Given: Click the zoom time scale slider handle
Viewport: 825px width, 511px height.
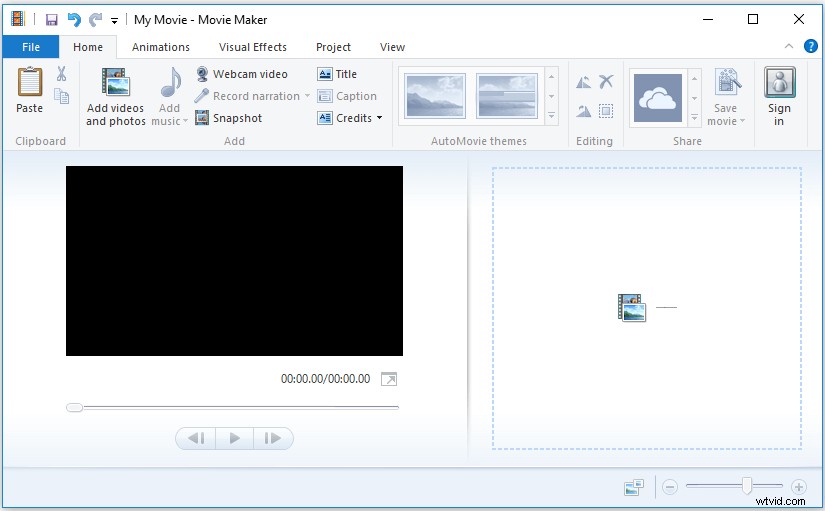Looking at the screenshot, I should (x=747, y=486).
